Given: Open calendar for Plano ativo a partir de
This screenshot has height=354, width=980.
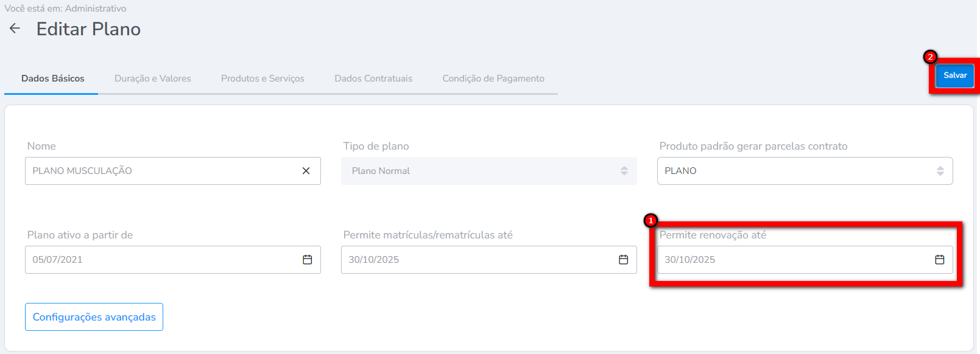Looking at the screenshot, I should (x=307, y=260).
